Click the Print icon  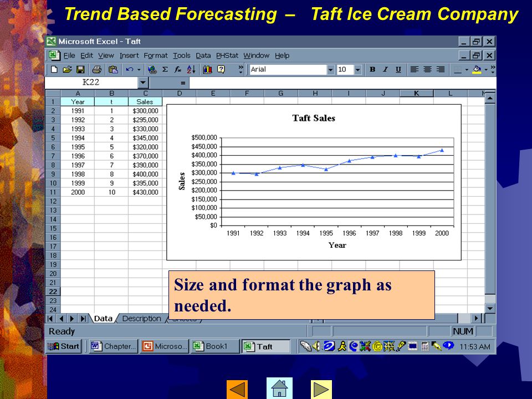[x=96, y=70]
